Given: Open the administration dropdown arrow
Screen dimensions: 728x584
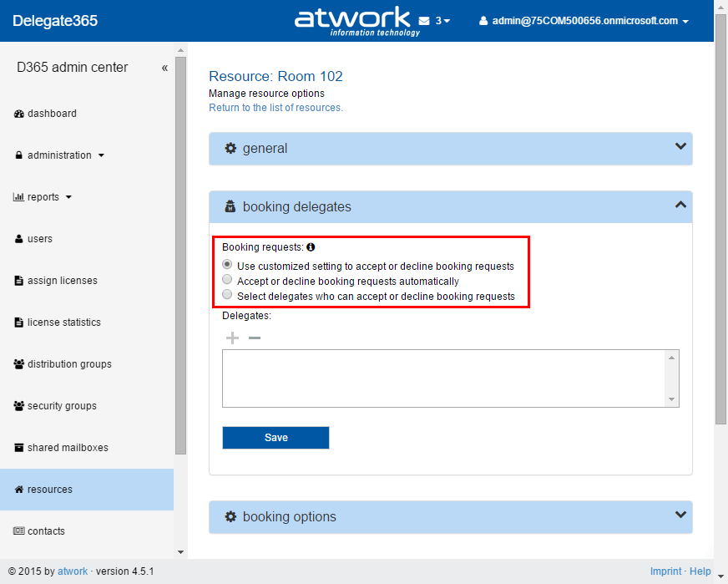Looking at the screenshot, I should [101, 155].
